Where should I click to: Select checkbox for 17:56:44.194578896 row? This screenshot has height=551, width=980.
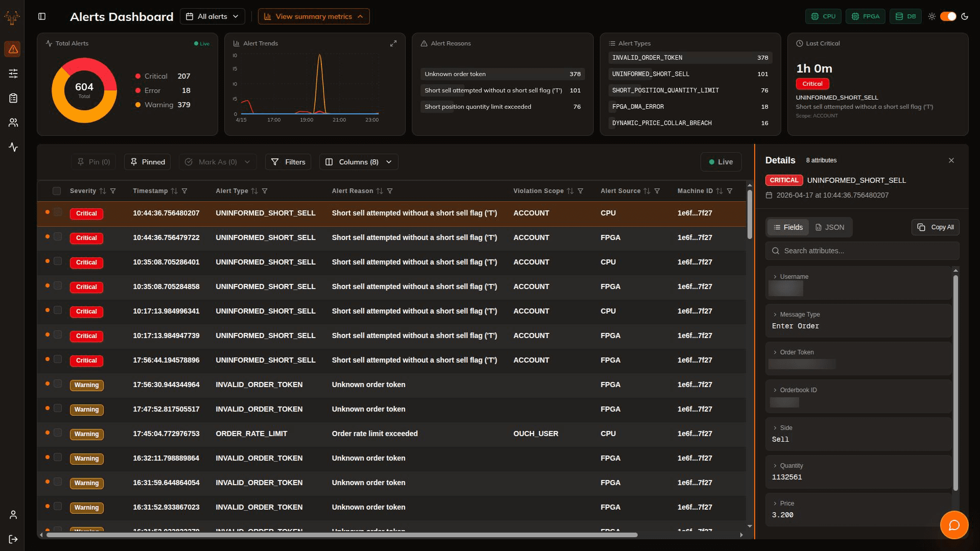coord(58,359)
